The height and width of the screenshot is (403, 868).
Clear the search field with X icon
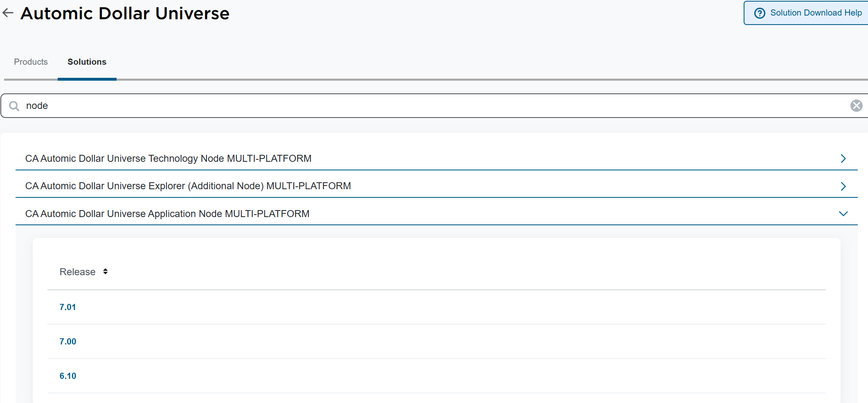click(856, 106)
